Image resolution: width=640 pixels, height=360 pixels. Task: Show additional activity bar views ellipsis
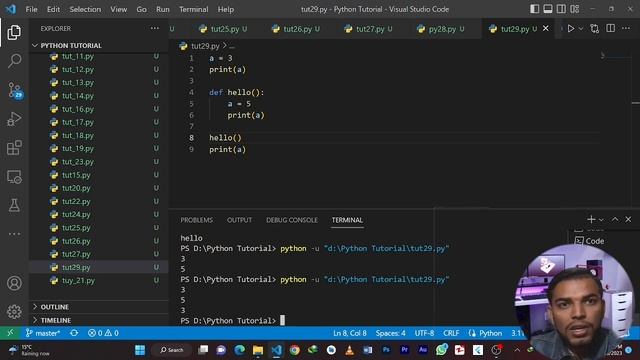pyautogui.click(x=14, y=234)
